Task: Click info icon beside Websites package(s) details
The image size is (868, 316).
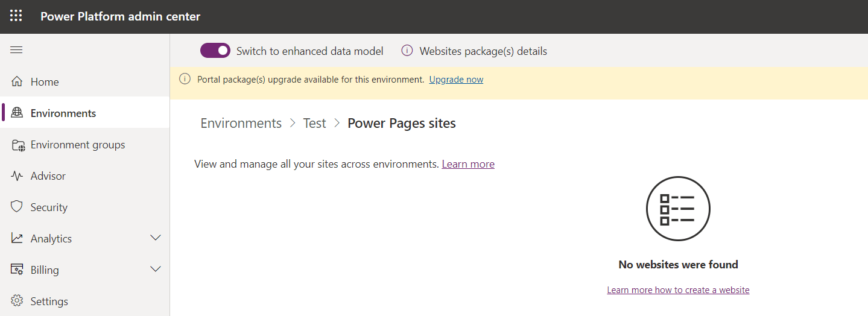Action: click(x=407, y=51)
